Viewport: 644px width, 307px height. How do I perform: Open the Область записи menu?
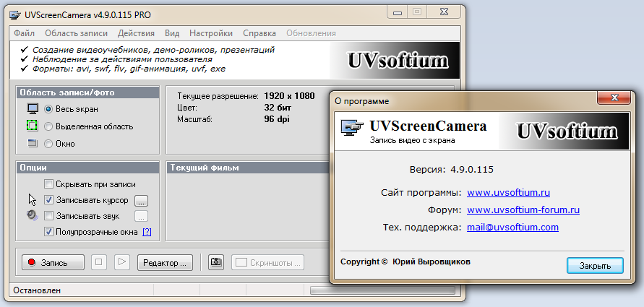click(x=77, y=33)
